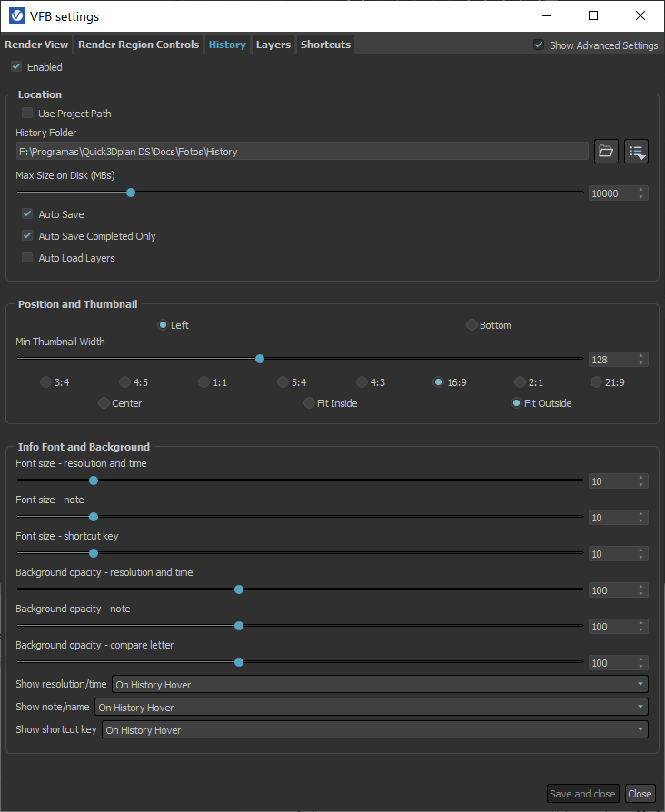The width and height of the screenshot is (665, 812).
Task: Choose 4:3 thumbnail aspect ratio
Action: coord(362,382)
